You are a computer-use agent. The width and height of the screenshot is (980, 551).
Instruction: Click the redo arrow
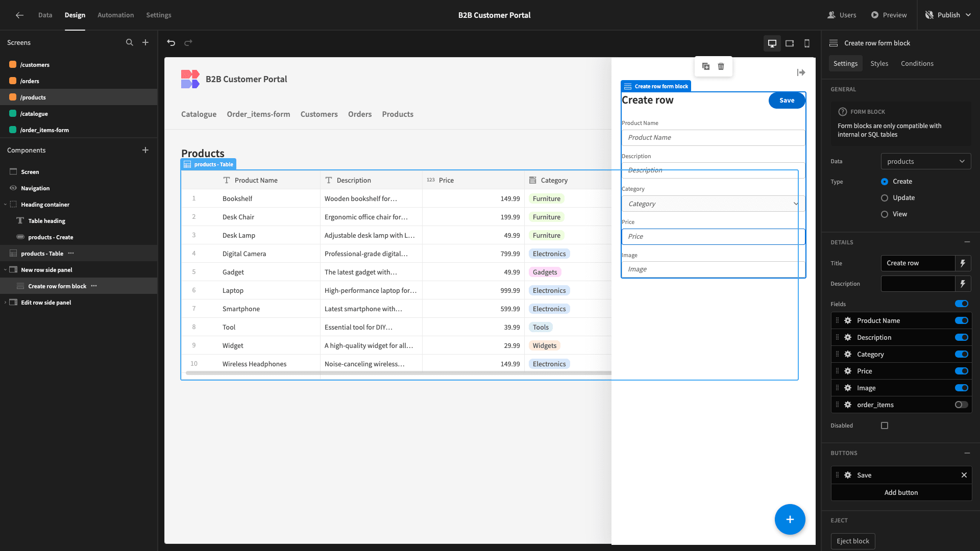pos(188,43)
